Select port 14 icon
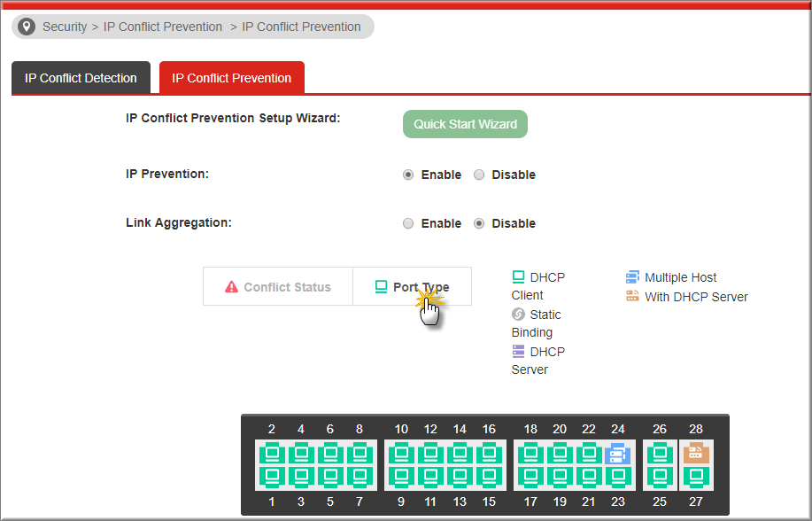The width and height of the screenshot is (812, 521). 460,455
